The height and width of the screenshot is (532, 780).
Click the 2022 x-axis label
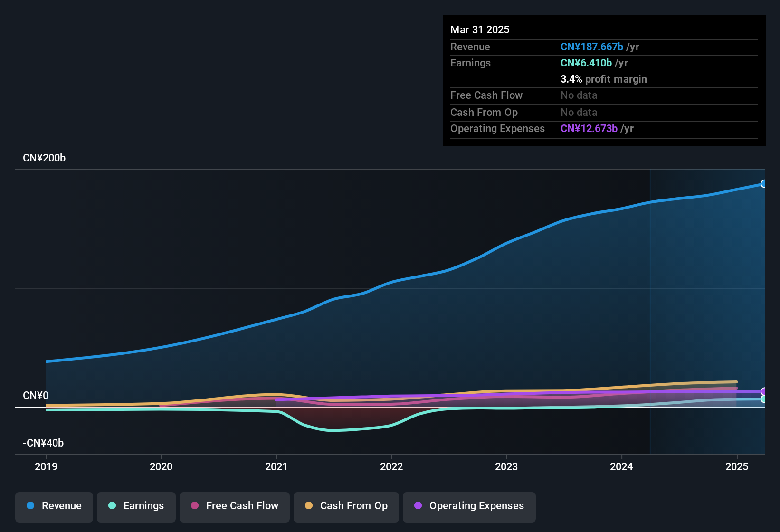391,466
